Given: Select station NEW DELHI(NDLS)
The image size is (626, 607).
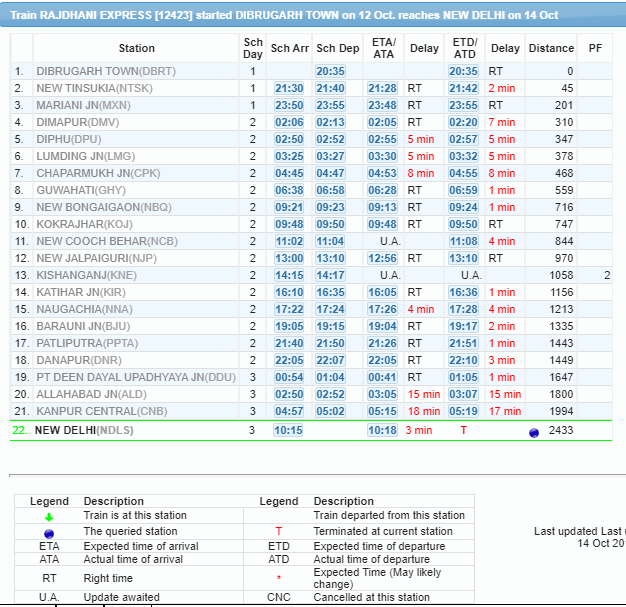Looking at the screenshot, I should 84,430.
